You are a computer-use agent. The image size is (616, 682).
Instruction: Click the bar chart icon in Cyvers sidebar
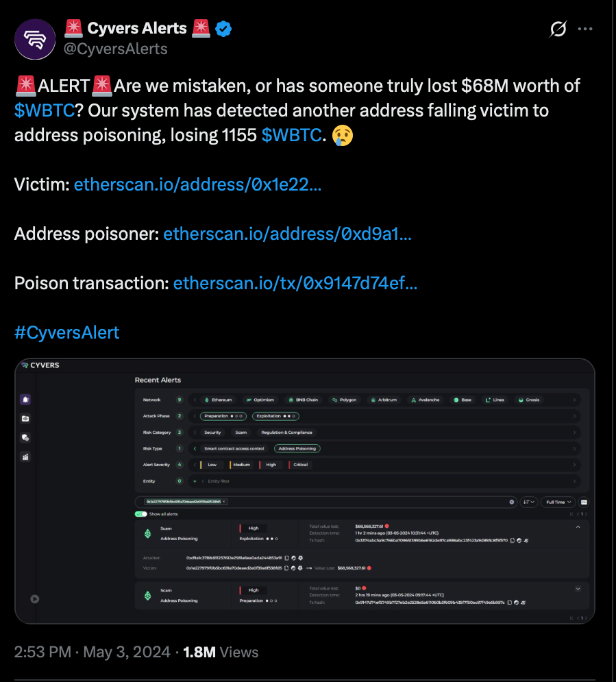click(26, 456)
